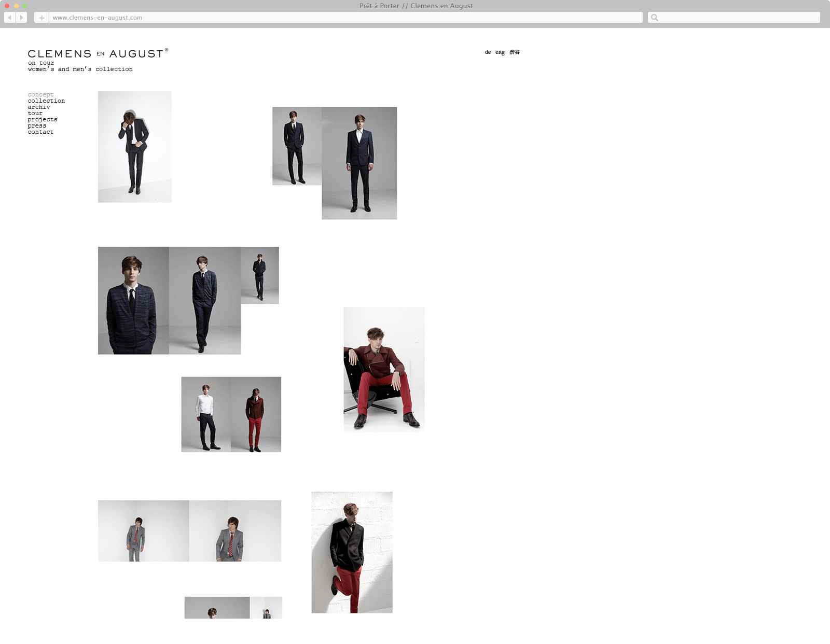830x644 pixels.
Task: Click the Clemens en August logo
Action: [x=98, y=53]
